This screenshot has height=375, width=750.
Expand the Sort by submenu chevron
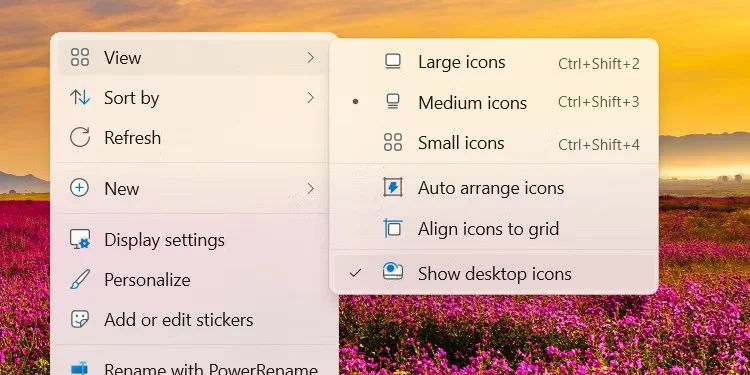[x=310, y=98]
